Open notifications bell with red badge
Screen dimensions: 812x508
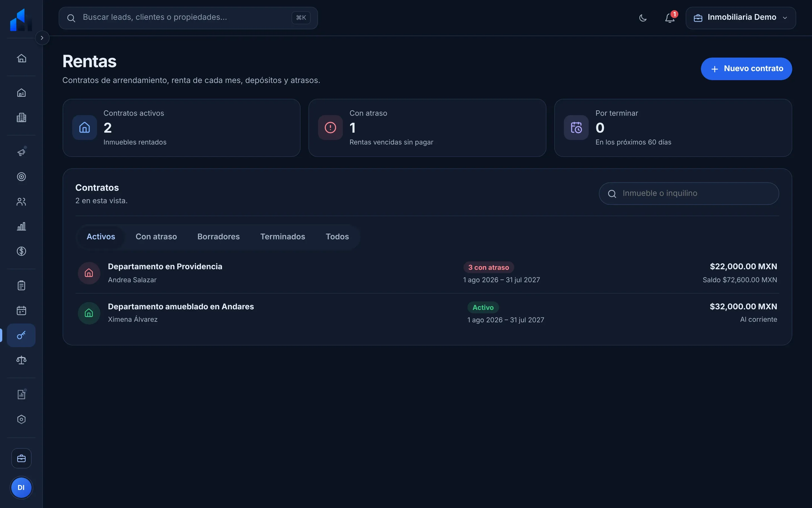[670, 18]
